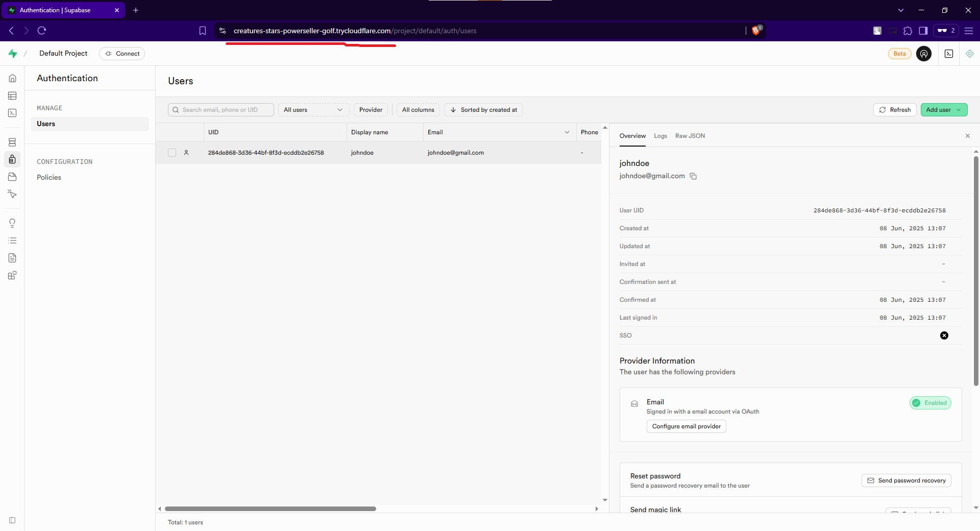Viewport: 980px width, 531px height.
Task: Open the Brave hamburger menu
Action: [969, 31]
